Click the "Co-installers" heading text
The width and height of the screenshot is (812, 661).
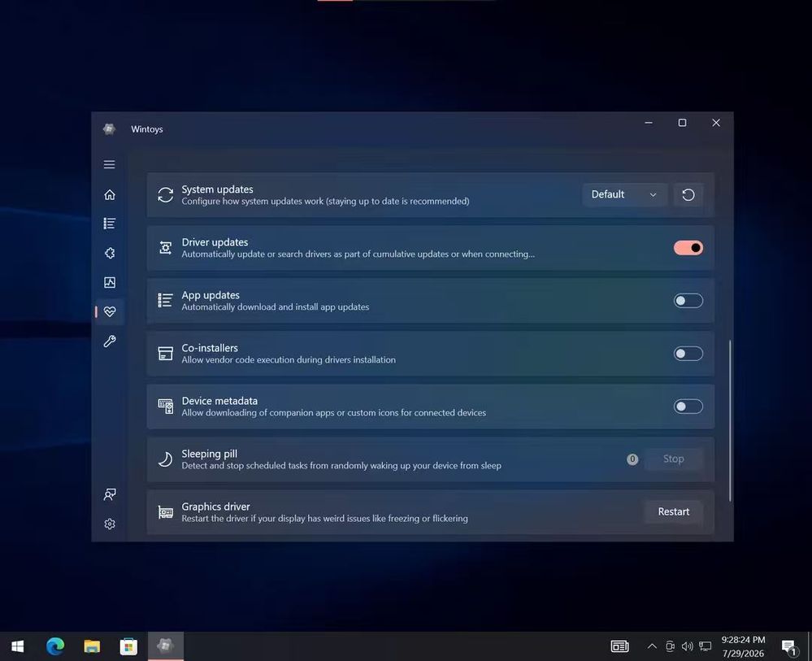210,348
